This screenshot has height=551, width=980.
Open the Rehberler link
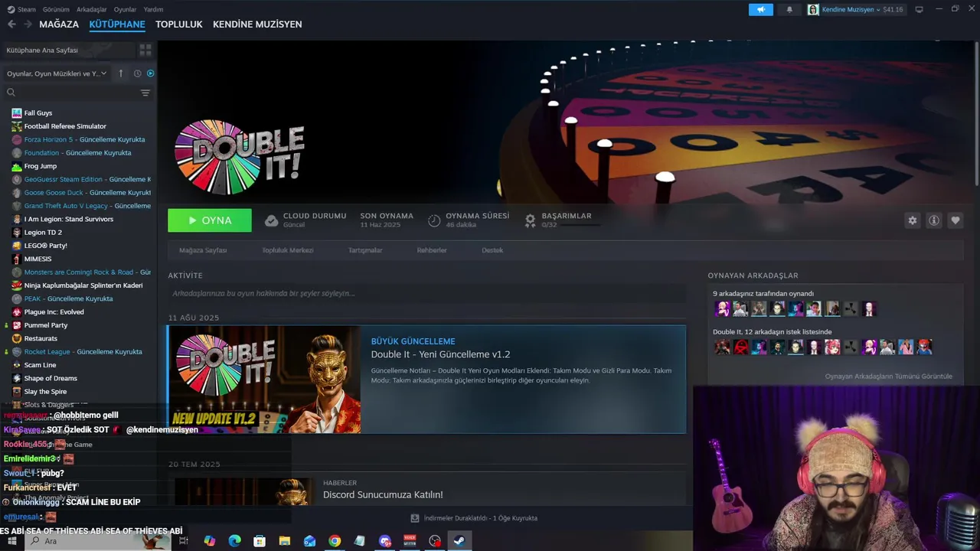tap(432, 250)
